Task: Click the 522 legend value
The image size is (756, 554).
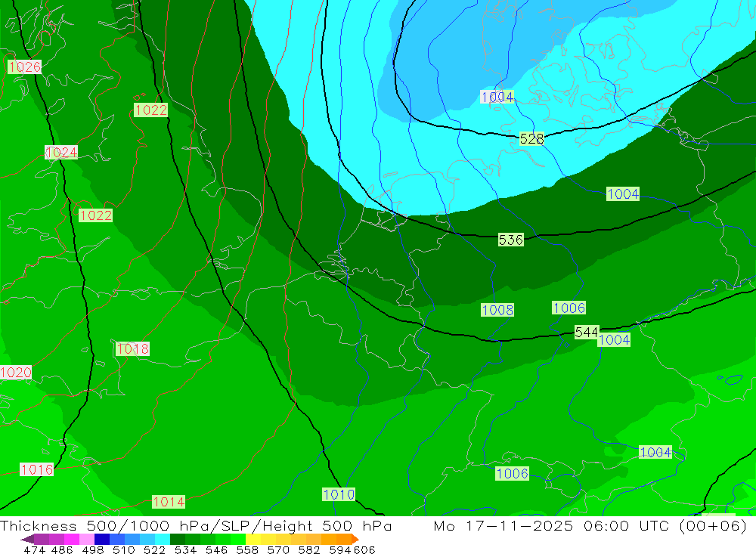Action: (x=154, y=549)
